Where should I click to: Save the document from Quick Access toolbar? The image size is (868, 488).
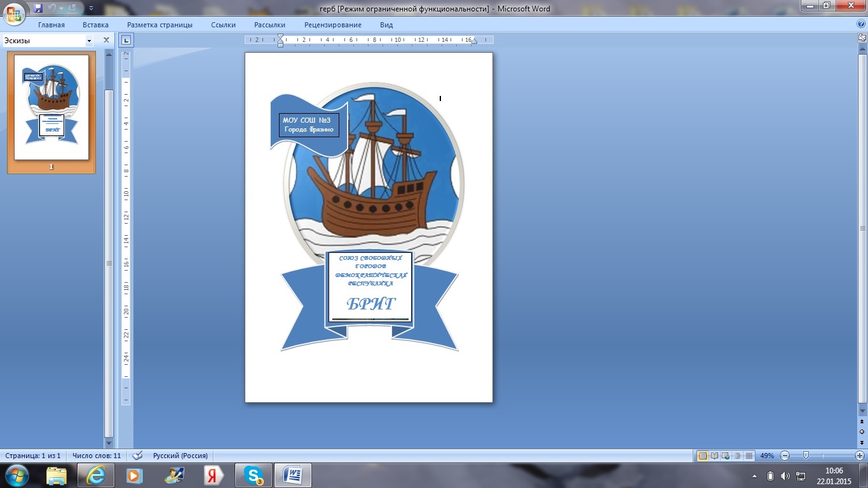pyautogui.click(x=38, y=8)
